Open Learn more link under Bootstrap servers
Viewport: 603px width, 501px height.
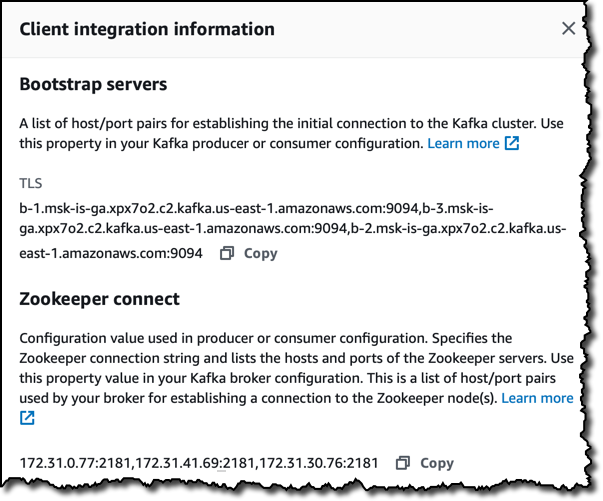pos(463,144)
